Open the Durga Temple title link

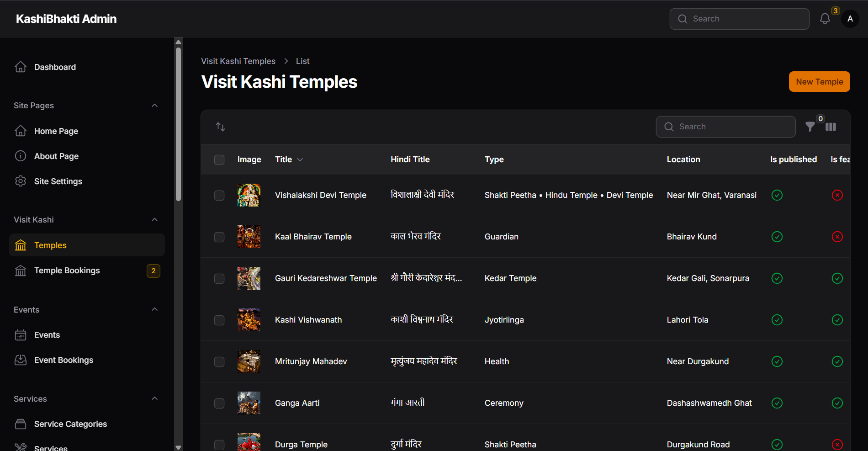(301, 445)
